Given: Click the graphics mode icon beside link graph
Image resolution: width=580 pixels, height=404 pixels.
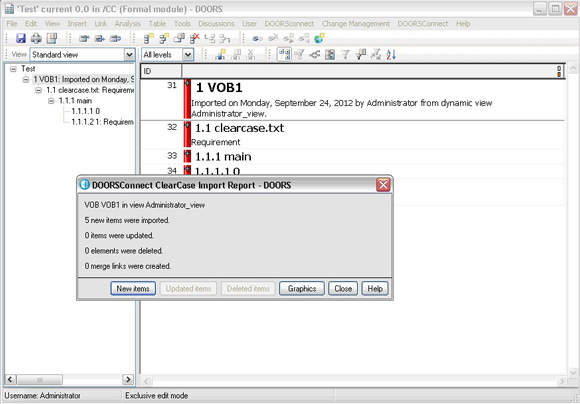Looking at the screenshot, I should (330, 55).
